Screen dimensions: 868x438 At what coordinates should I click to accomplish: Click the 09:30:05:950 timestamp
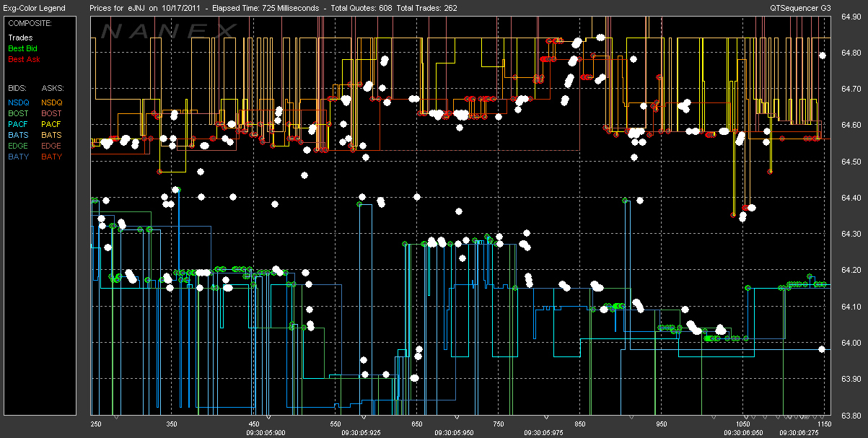(x=455, y=432)
